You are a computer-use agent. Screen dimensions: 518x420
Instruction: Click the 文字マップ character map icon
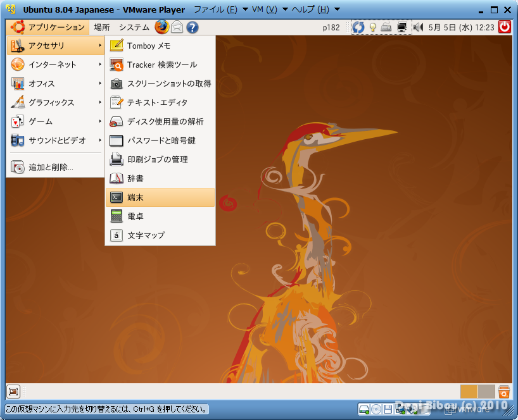[117, 235]
